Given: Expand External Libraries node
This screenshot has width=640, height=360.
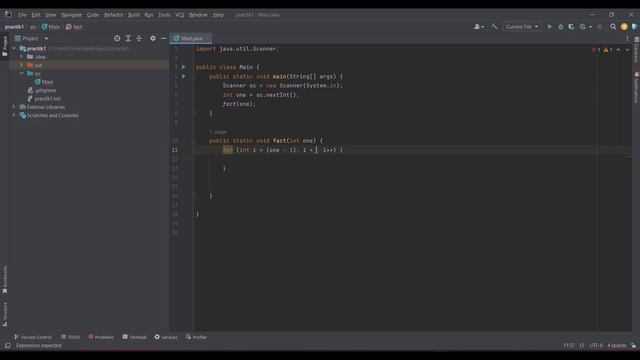Looking at the screenshot, I should point(14,107).
